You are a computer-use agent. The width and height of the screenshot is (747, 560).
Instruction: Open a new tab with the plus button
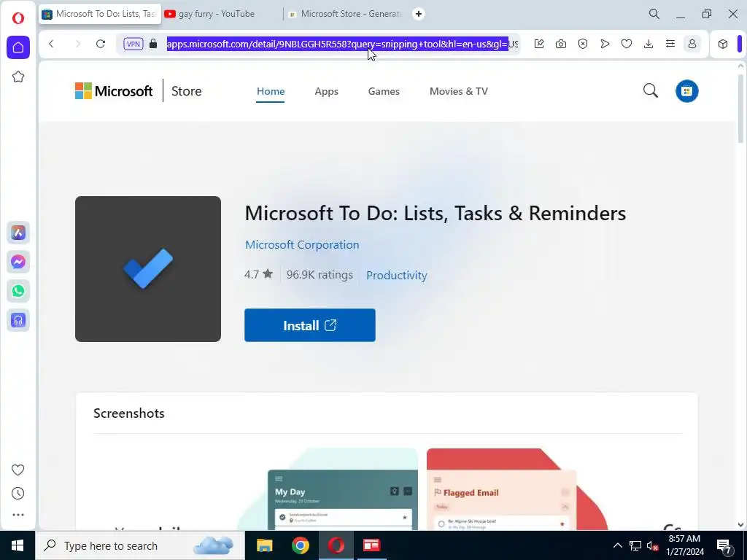click(418, 14)
